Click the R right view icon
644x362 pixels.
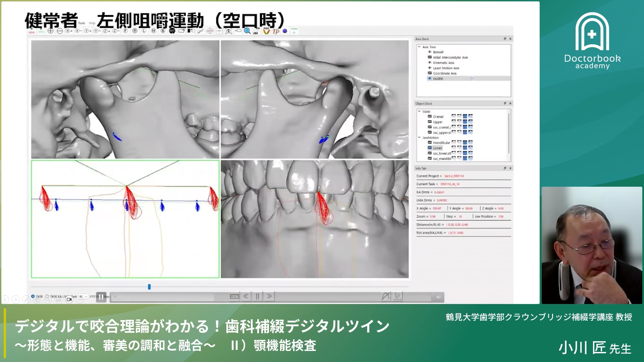click(135, 31)
